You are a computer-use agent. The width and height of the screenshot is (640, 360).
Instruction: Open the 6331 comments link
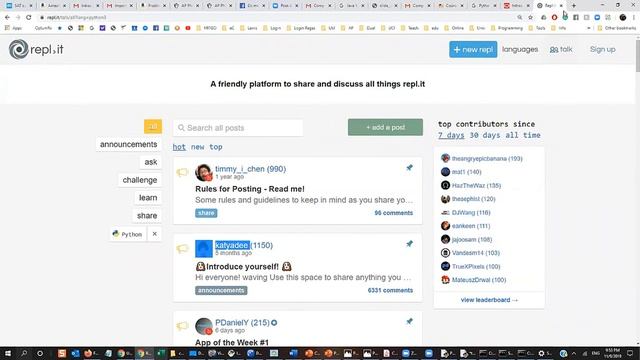coord(390,291)
